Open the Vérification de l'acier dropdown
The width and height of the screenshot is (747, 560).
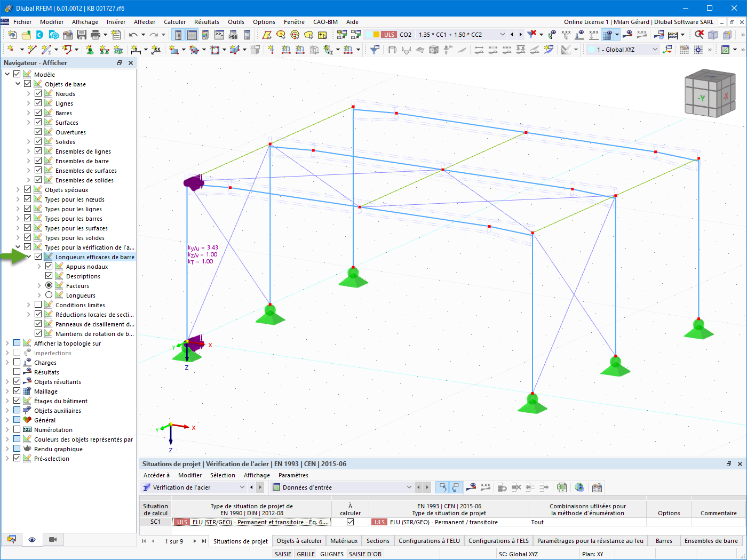point(242,487)
